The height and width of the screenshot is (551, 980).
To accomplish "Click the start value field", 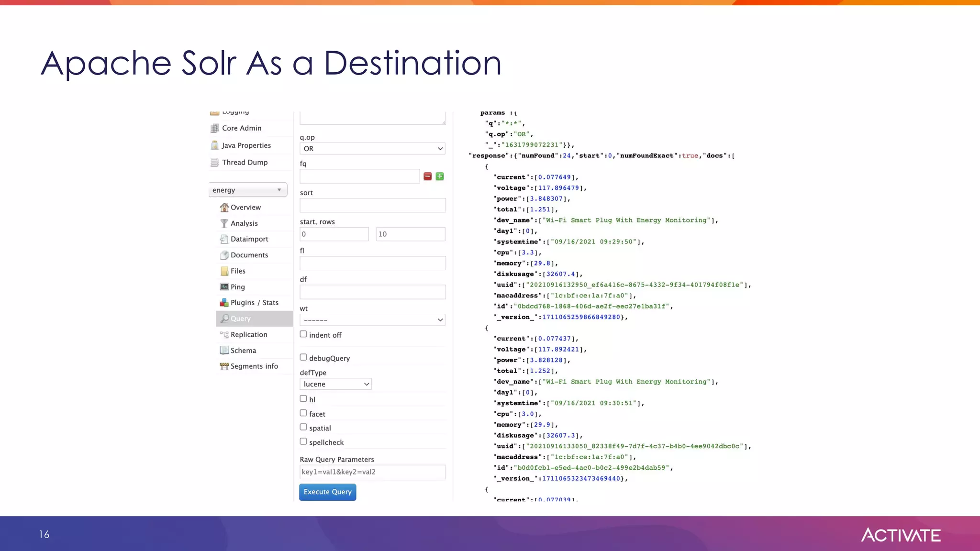I will [334, 234].
